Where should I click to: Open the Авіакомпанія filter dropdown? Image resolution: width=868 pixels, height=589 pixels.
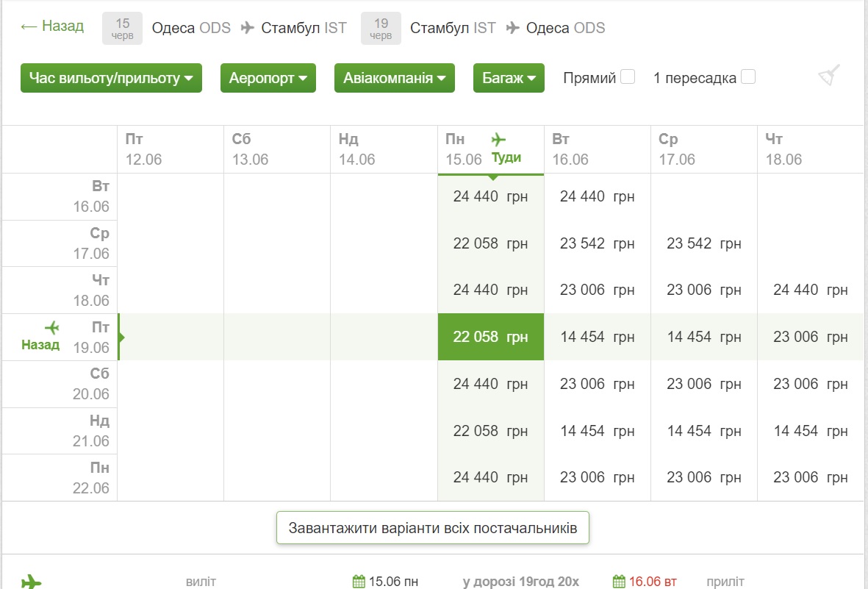point(394,78)
